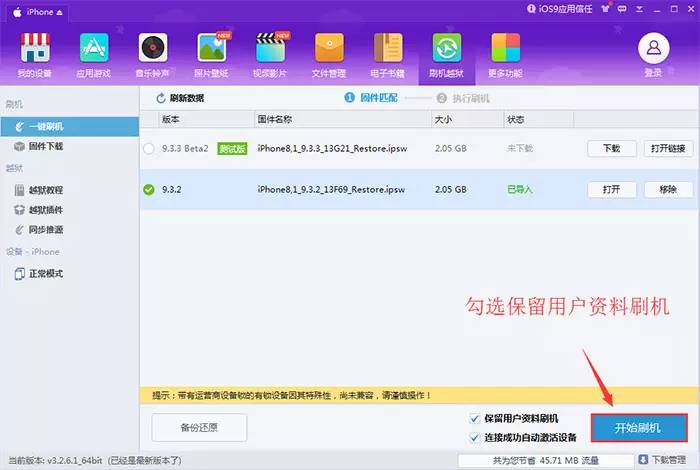The image size is (700, 470).
Task: Open 刷机越狱 flash jailbreak section
Action: point(446,55)
